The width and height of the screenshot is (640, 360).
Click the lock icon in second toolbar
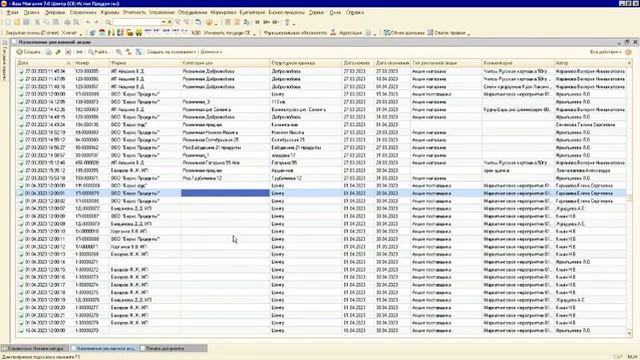pos(130,33)
